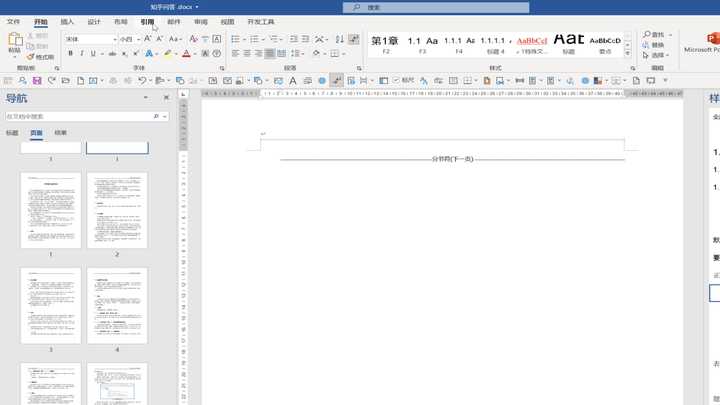Open the change case Aa dropdown
720x405 pixels.
pos(175,39)
